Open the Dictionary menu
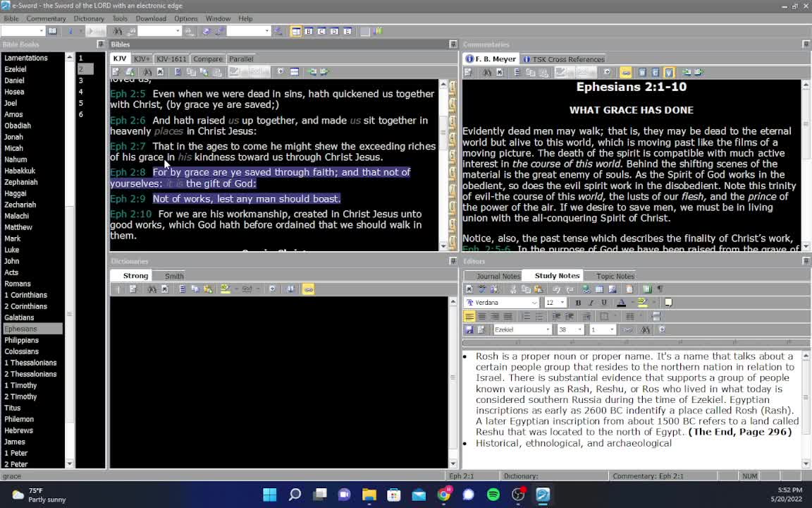Image resolution: width=812 pixels, height=508 pixels. point(89,18)
